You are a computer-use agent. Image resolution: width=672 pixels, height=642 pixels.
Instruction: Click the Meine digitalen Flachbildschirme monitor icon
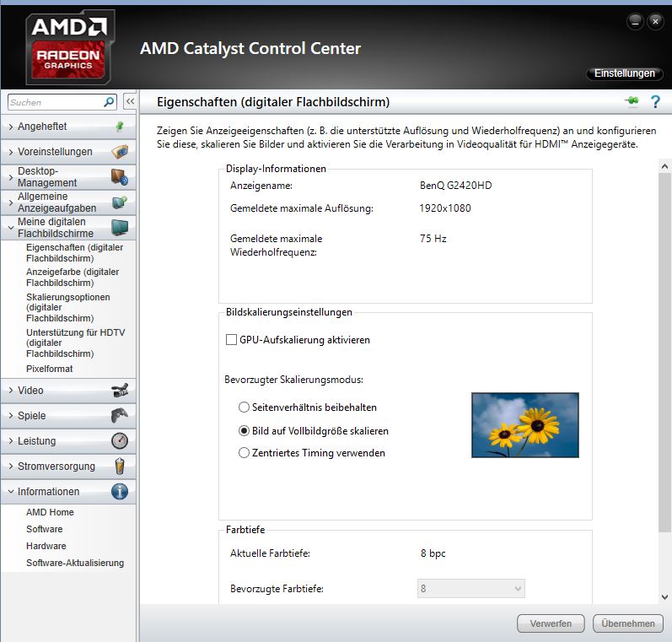(x=120, y=227)
